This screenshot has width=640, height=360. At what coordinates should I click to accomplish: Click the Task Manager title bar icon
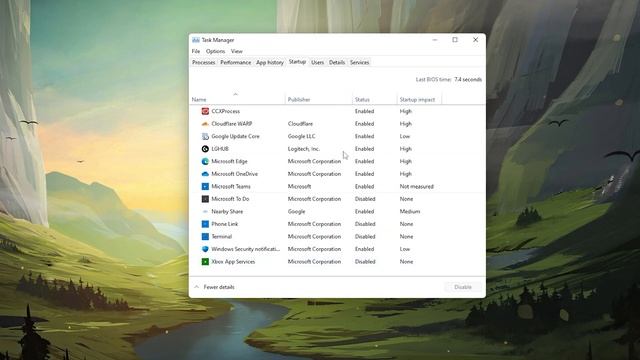(196, 40)
